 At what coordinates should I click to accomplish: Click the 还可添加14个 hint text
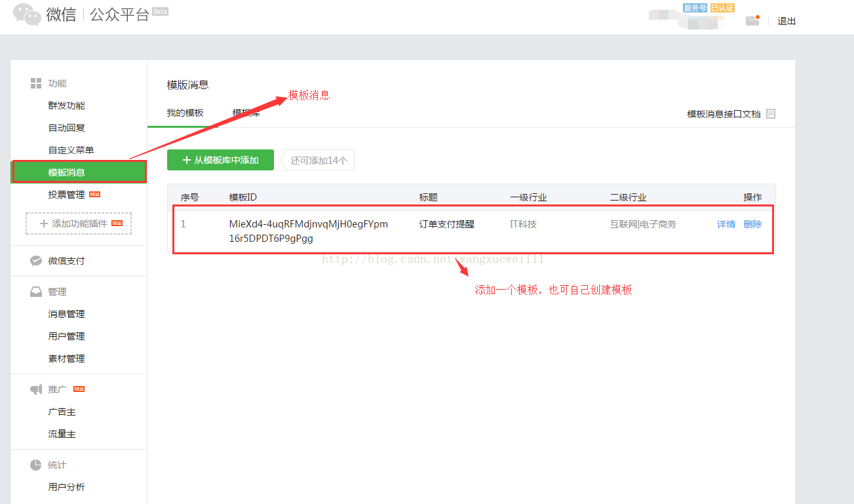click(319, 160)
